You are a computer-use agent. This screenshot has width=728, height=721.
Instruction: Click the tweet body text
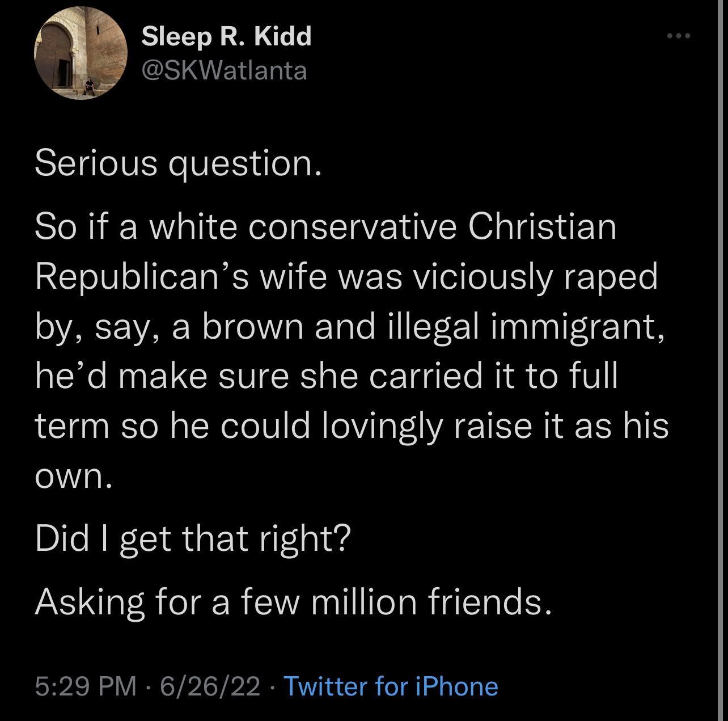[352, 326]
